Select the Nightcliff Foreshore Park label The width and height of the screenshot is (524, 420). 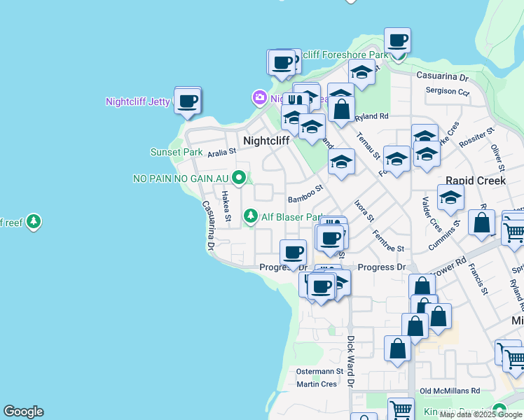345,55
